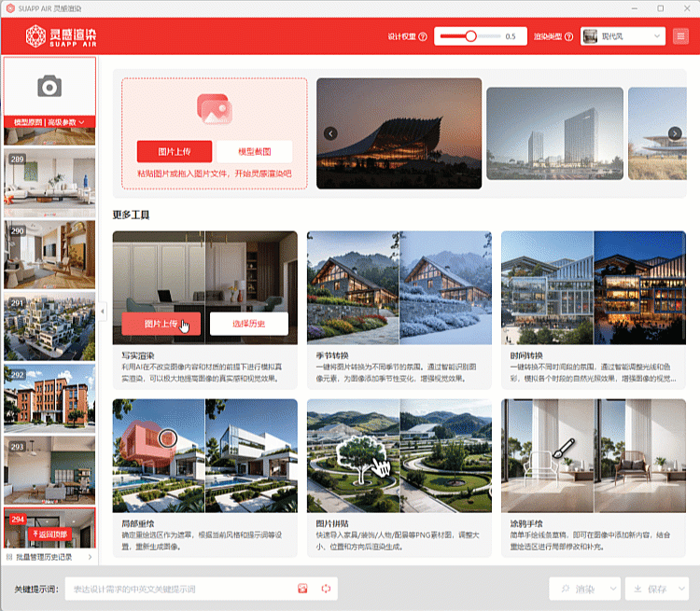Show previous image in the carousel

330,133
